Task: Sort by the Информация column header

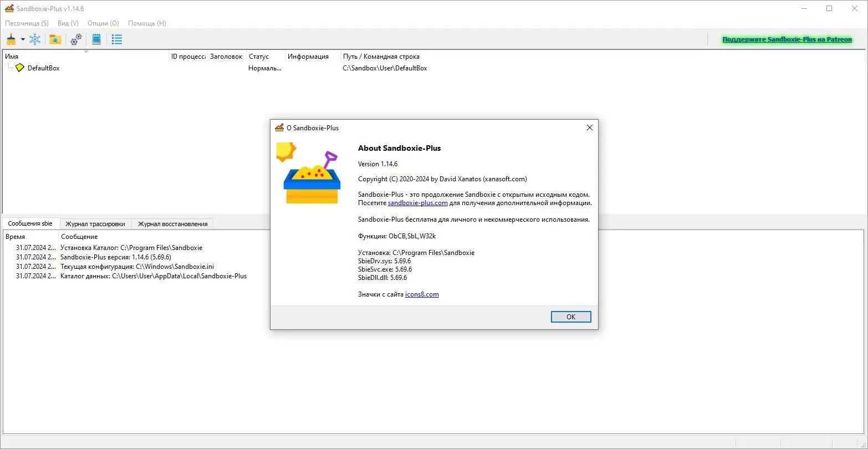Action: tap(313, 56)
